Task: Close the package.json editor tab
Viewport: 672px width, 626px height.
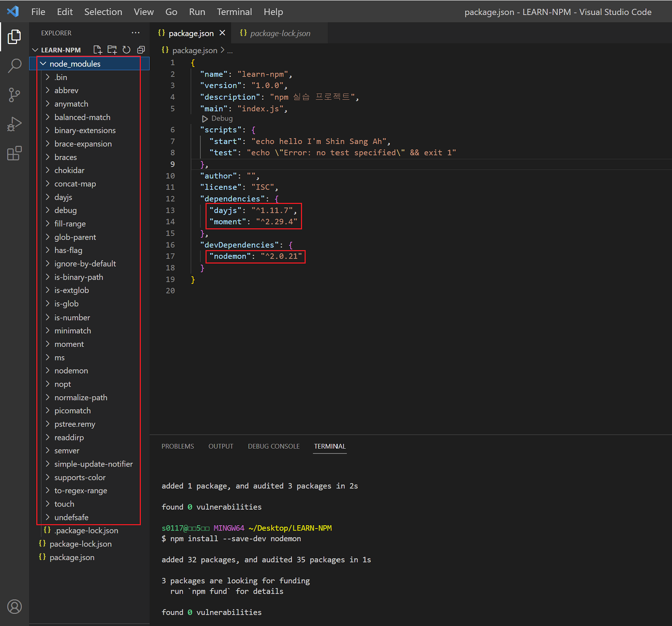Action: 222,33
